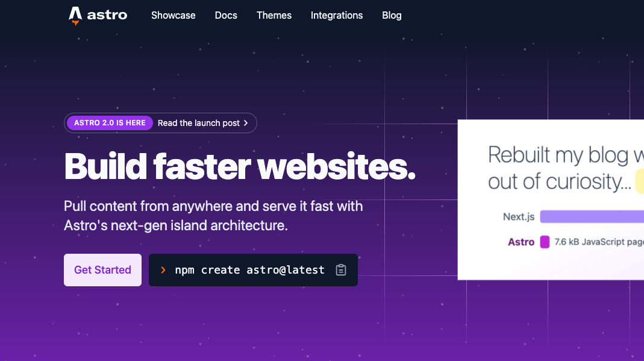
Task: Open the Showcase page
Action: click(x=174, y=15)
